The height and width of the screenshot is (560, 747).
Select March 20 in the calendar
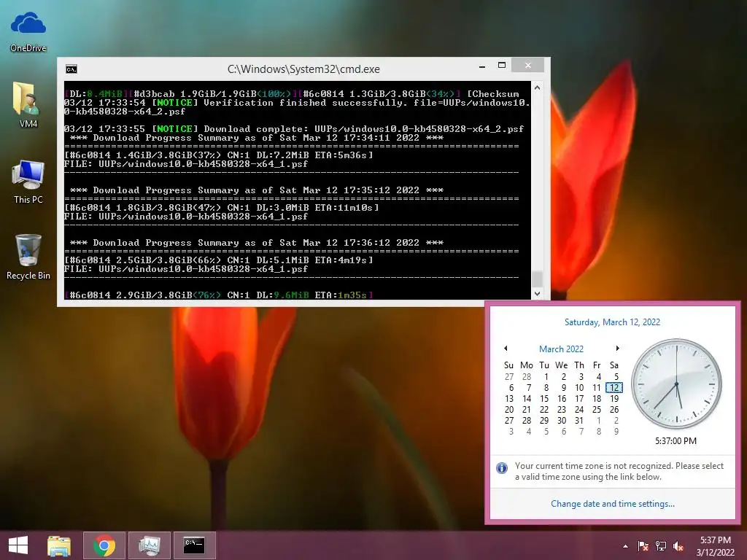coord(508,410)
